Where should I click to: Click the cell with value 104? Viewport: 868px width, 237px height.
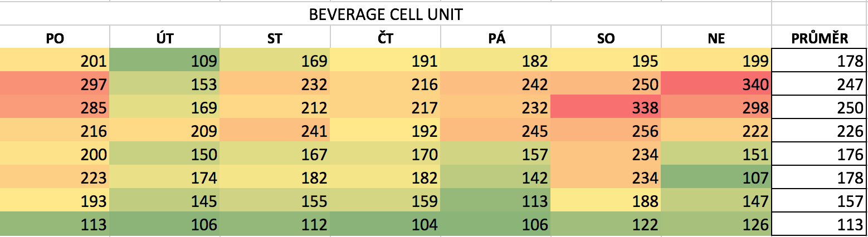(386, 225)
